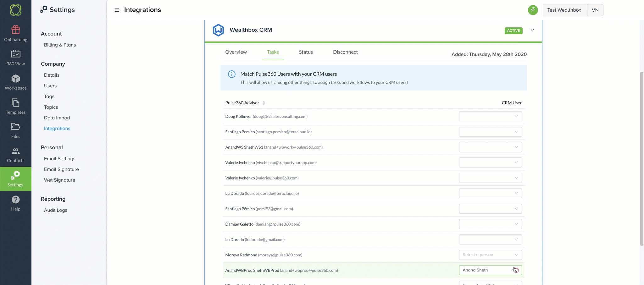This screenshot has height=285, width=644.
Task: Open CRM User dropdown for Damian Galetto
Action: tap(490, 224)
